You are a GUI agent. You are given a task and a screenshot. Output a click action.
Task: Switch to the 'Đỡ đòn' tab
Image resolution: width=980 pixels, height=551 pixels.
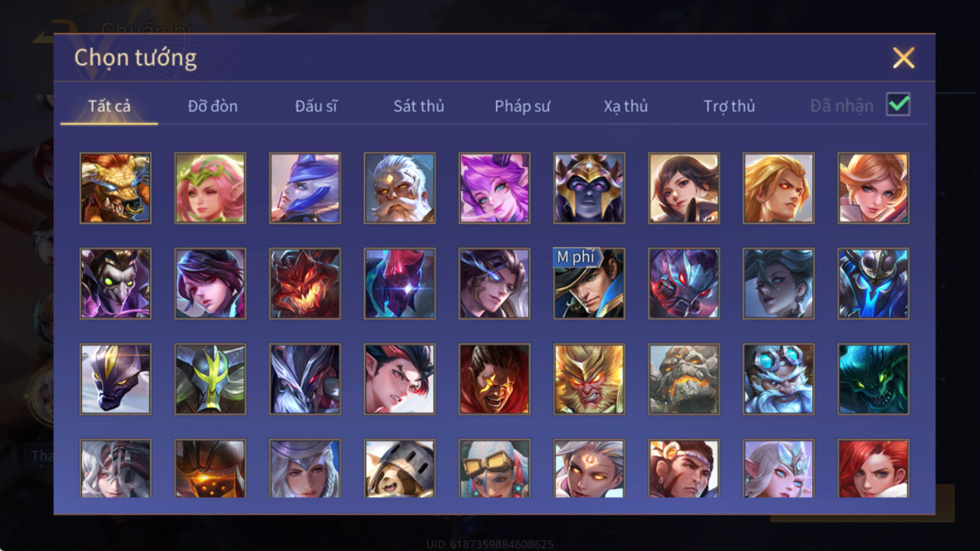(212, 106)
